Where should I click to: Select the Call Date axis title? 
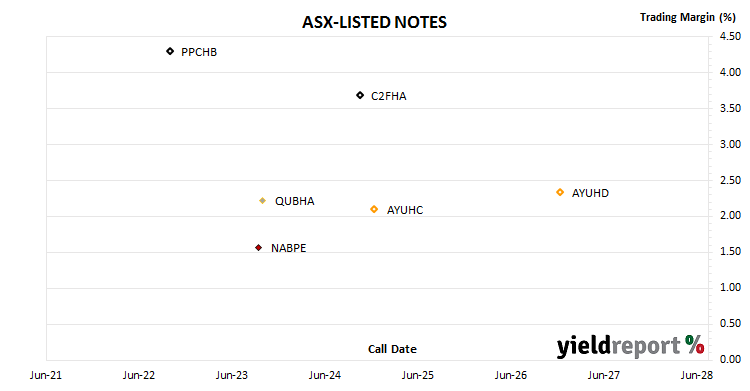pos(392,349)
